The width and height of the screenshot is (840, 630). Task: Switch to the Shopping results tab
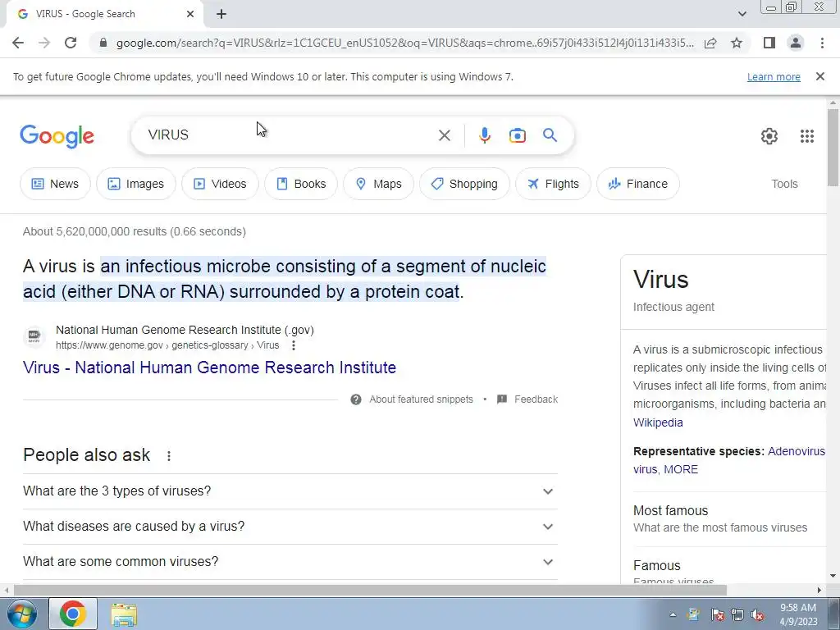tap(464, 184)
